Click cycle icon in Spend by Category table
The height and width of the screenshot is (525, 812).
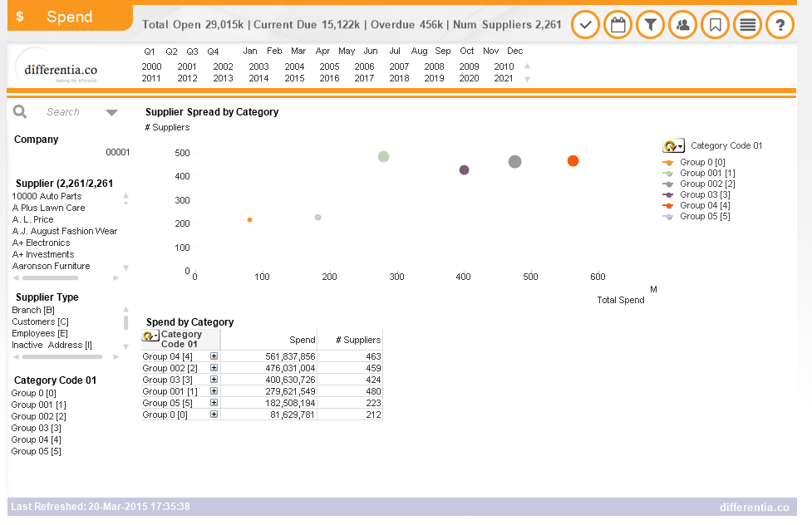[x=150, y=336]
